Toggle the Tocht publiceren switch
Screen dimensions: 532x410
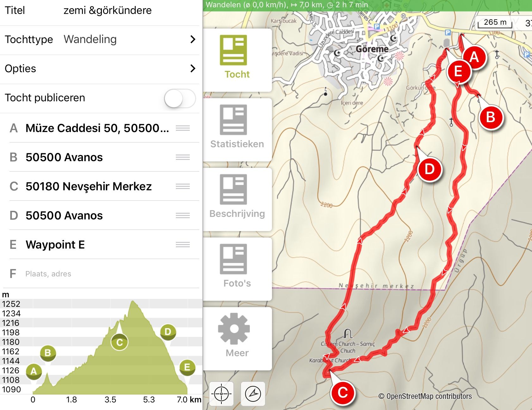point(180,98)
